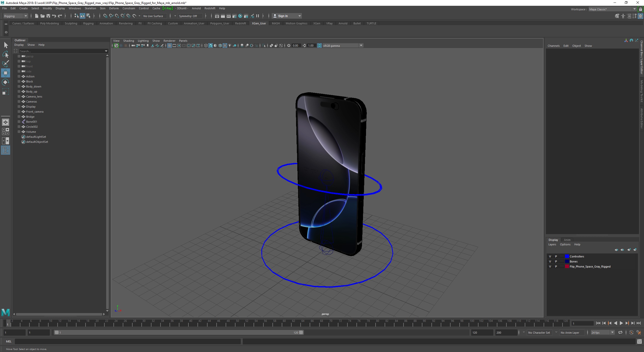Expand the Circle002 group node
The width and height of the screenshot is (644, 352).
tap(19, 126)
